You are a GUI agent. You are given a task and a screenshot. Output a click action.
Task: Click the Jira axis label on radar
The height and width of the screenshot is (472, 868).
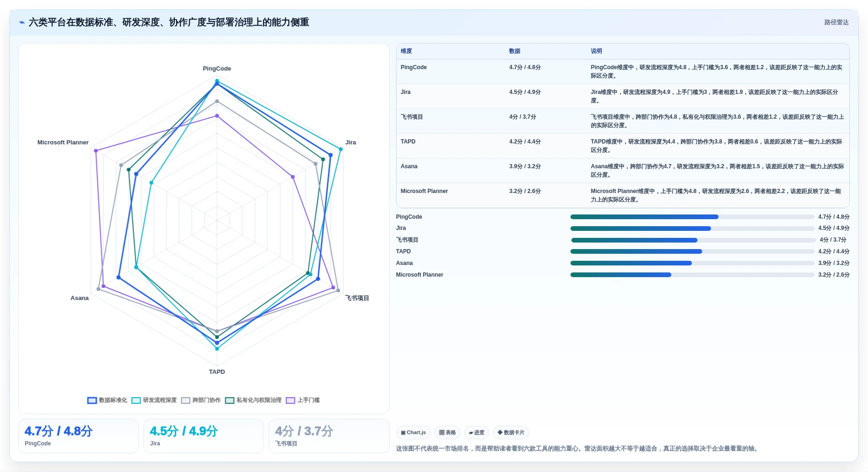[350, 143]
